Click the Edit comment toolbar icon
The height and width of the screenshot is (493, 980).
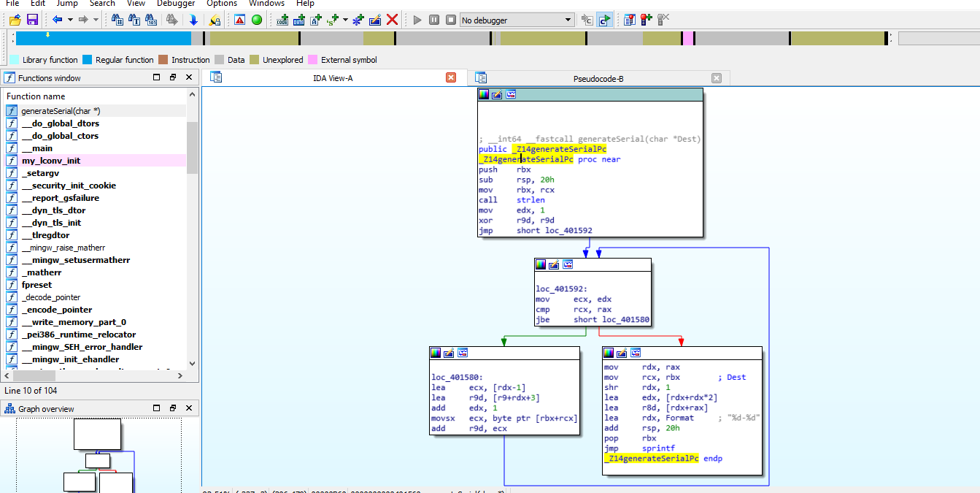pyautogui.click(x=374, y=20)
